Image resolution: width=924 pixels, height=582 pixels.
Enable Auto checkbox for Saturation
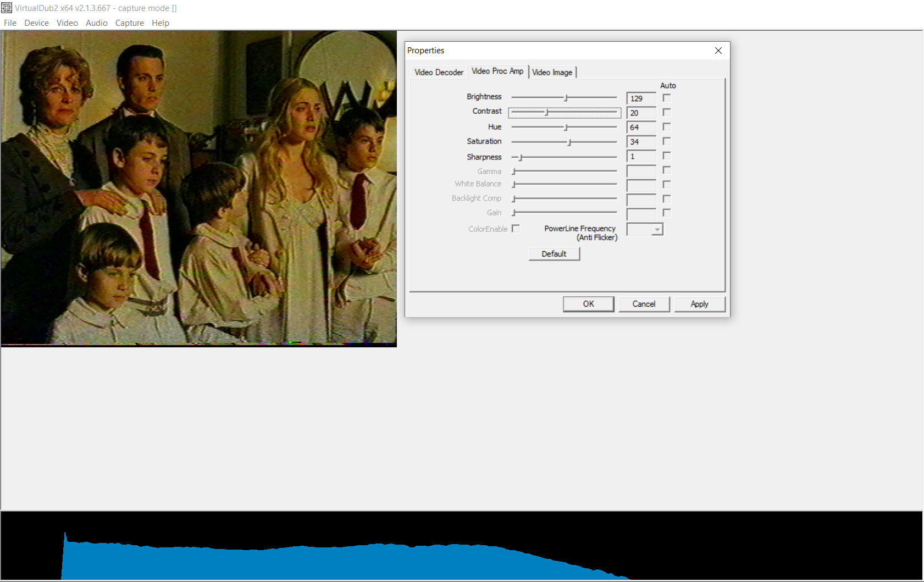pyautogui.click(x=667, y=141)
